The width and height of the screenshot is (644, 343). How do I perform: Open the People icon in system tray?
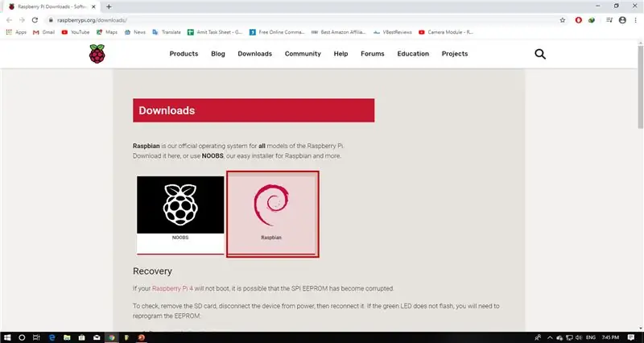[538, 337]
